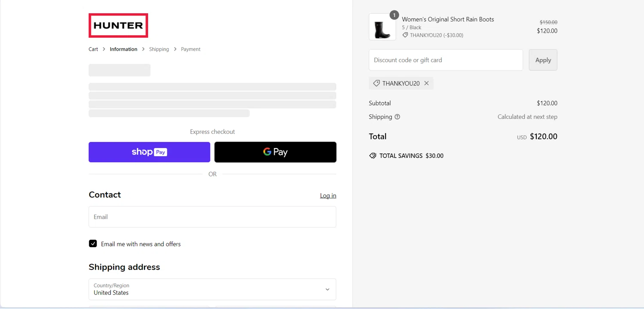Screen dimensions: 644x309
Task: Click the discount tag icon under product name
Action: 405,35
